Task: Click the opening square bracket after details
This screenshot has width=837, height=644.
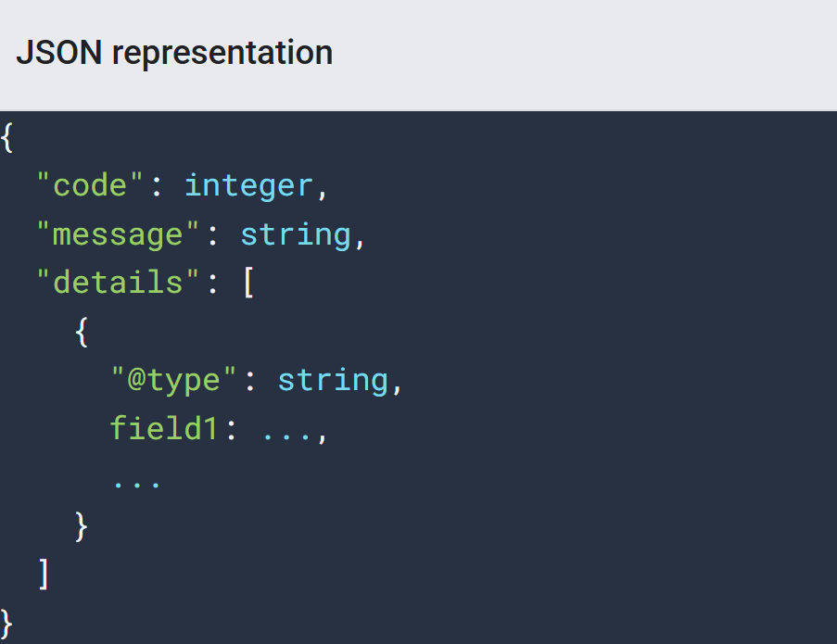Action: tap(248, 283)
